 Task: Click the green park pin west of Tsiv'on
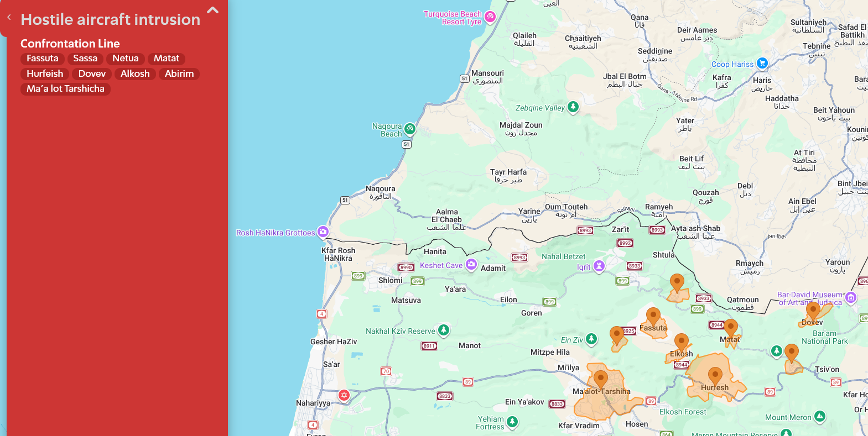[777, 351]
